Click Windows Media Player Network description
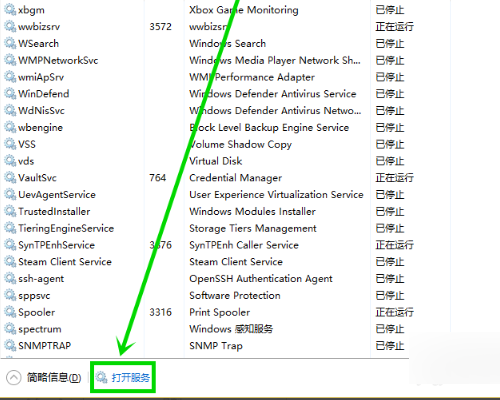This screenshot has width=500, height=400. (x=275, y=60)
